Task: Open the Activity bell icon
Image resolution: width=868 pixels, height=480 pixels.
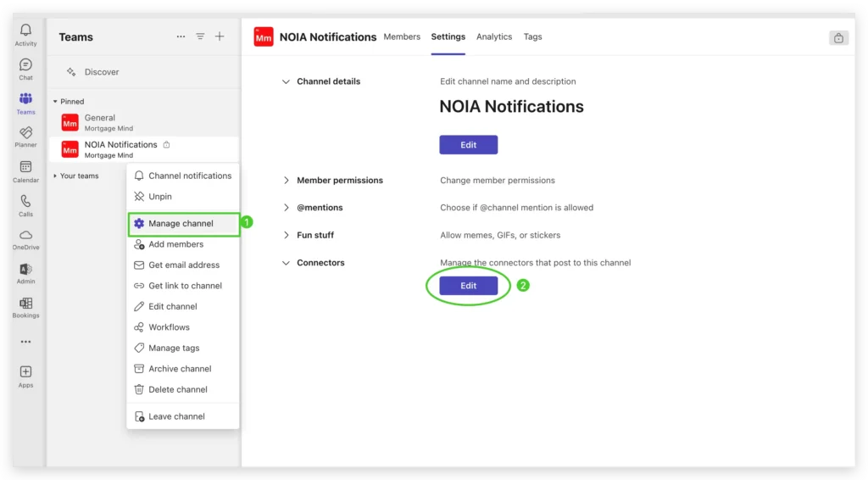Action: pyautogui.click(x=25, y=32)
